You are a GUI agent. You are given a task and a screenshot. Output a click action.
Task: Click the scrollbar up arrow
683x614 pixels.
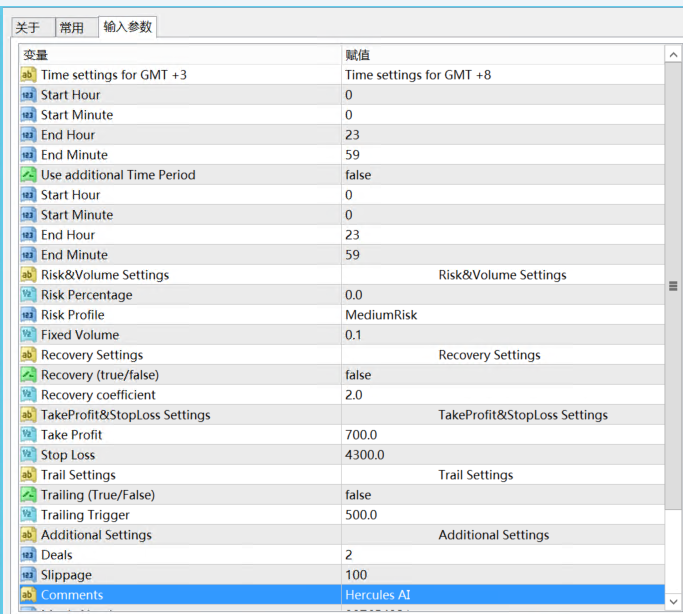673,55
